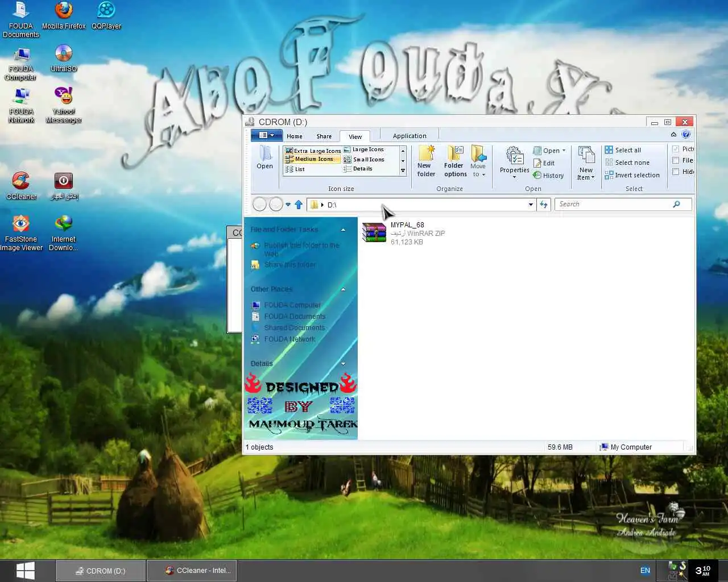Go up one level with blue arrow
The image size is (728, 582).
click(299, 205)
